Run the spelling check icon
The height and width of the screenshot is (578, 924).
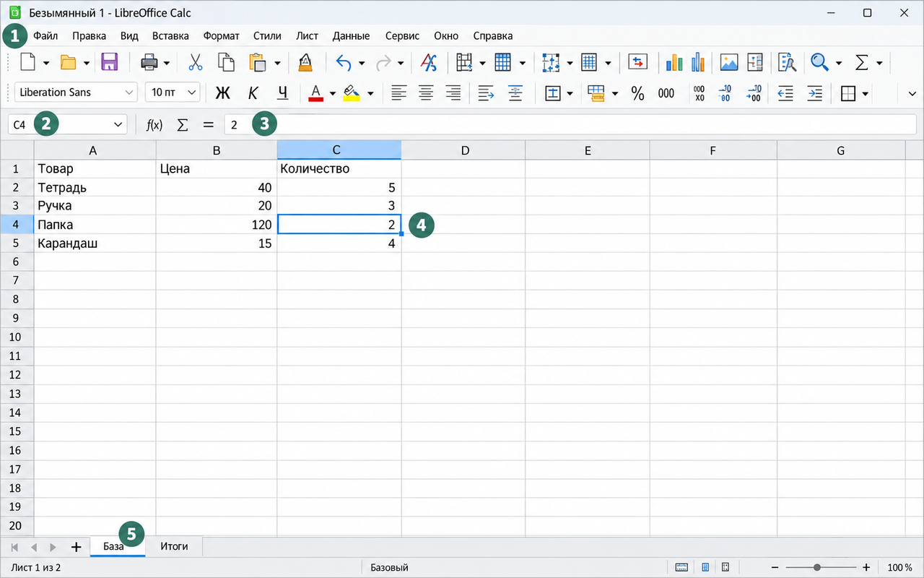pos(429,63)
